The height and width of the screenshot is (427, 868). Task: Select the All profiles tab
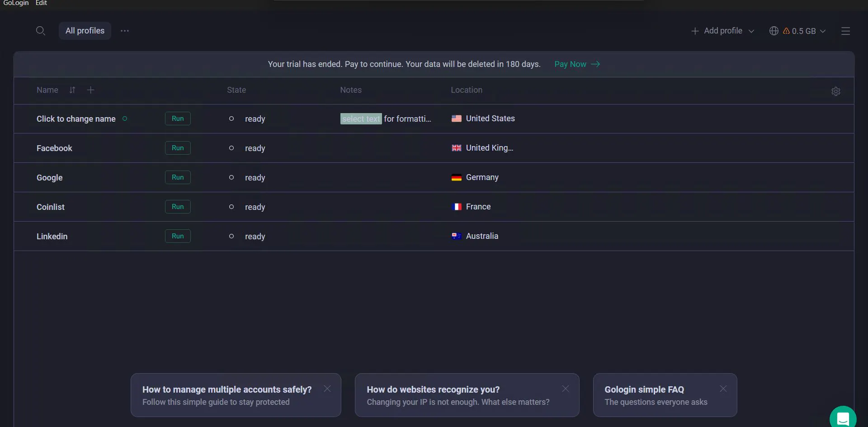pos(85,31)
